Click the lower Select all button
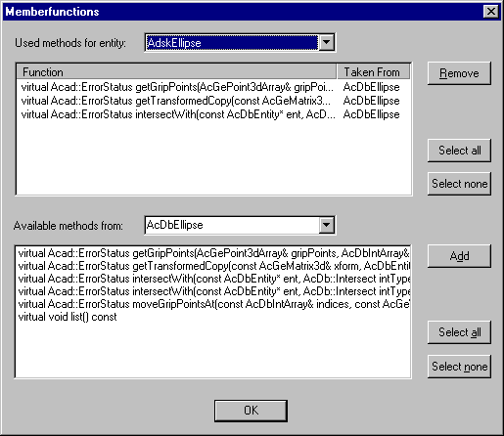The height and width of the screenshot is (436, 504). coord(459,332)
